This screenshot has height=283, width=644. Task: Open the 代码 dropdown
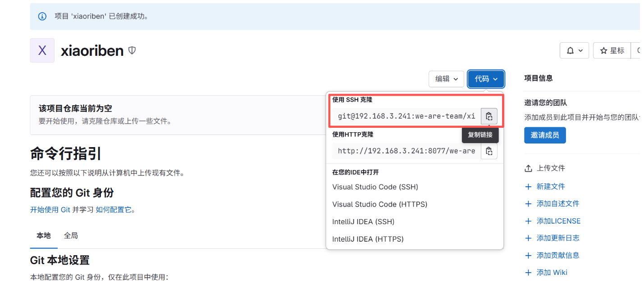[486, 79]
